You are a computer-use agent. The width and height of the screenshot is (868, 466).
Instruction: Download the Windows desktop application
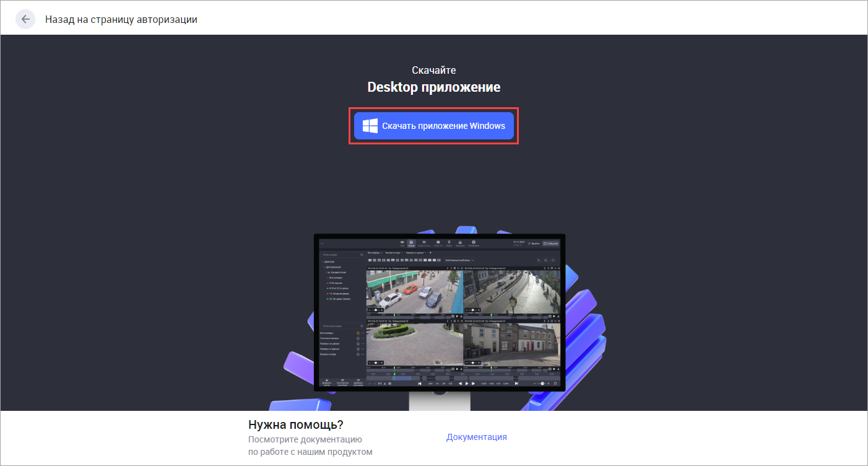[x=434, y=126]
